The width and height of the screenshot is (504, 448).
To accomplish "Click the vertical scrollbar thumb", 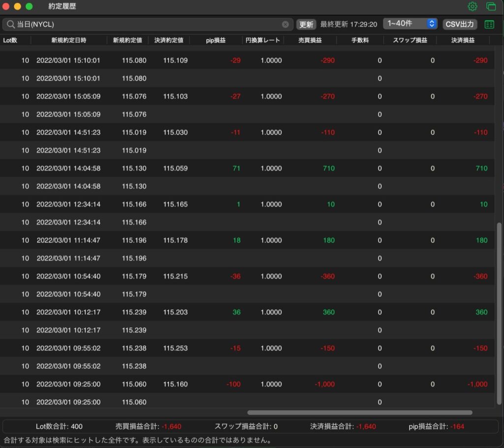I will coord(499,313).
